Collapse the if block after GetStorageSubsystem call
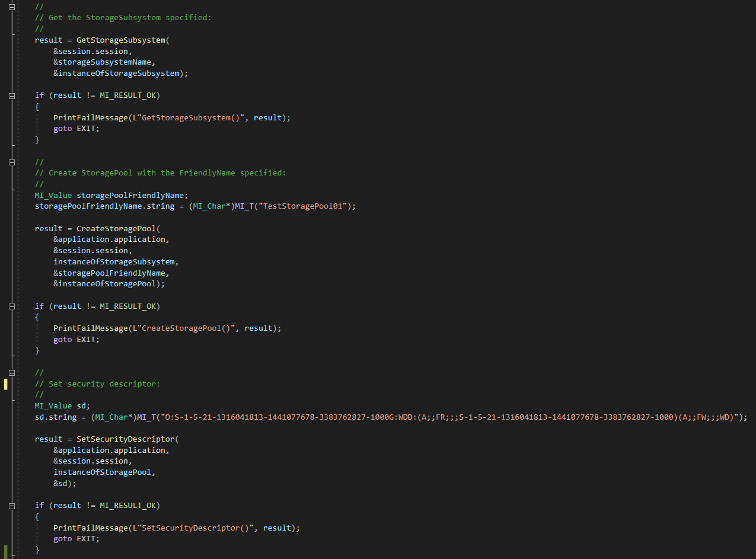This screenshot has width=756, height=559. coord(12,95)
